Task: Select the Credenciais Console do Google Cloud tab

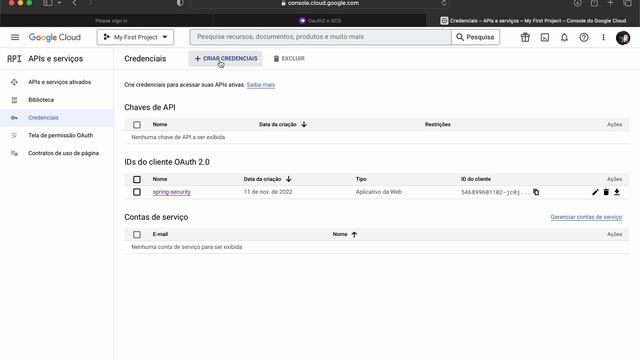Action: click(533, 20)
